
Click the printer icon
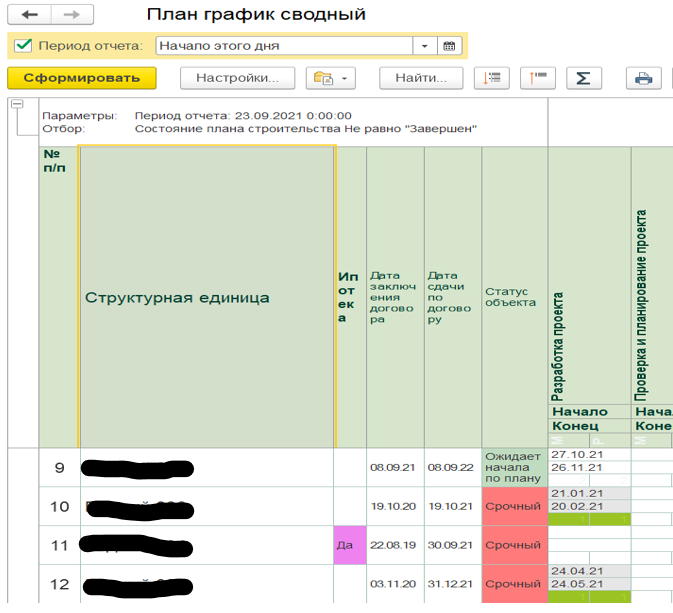(644, 78)
